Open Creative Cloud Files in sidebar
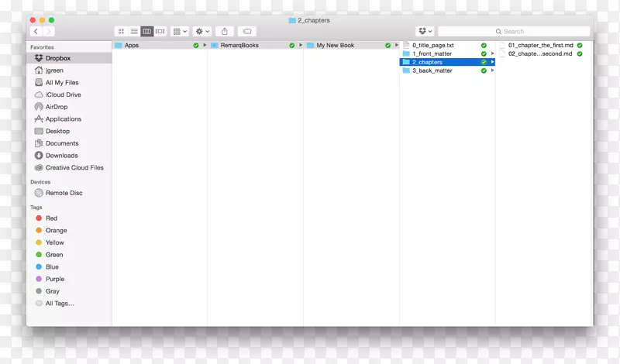 pos(74,167)
